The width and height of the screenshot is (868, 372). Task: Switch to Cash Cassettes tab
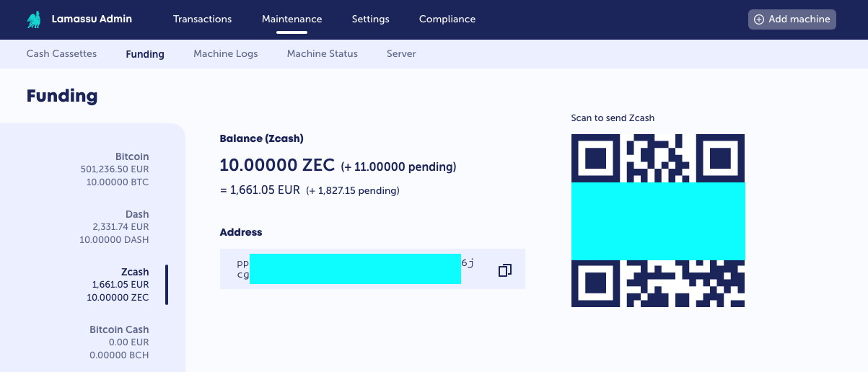coord(61,54)
